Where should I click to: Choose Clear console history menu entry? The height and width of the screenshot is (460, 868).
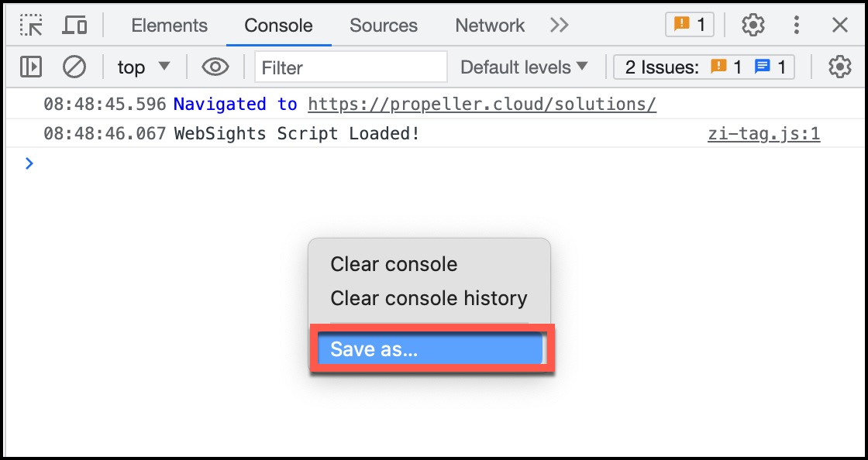point(429,298)
